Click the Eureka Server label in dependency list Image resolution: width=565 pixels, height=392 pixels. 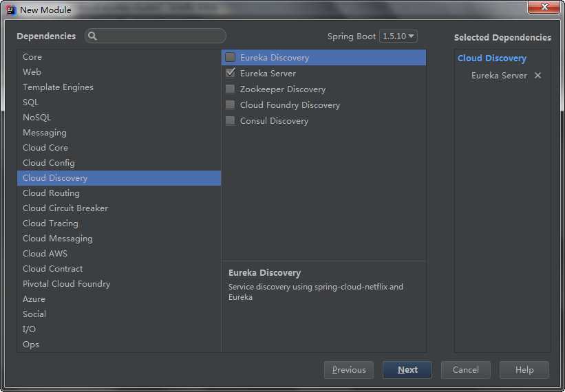[x=268, y=74]
